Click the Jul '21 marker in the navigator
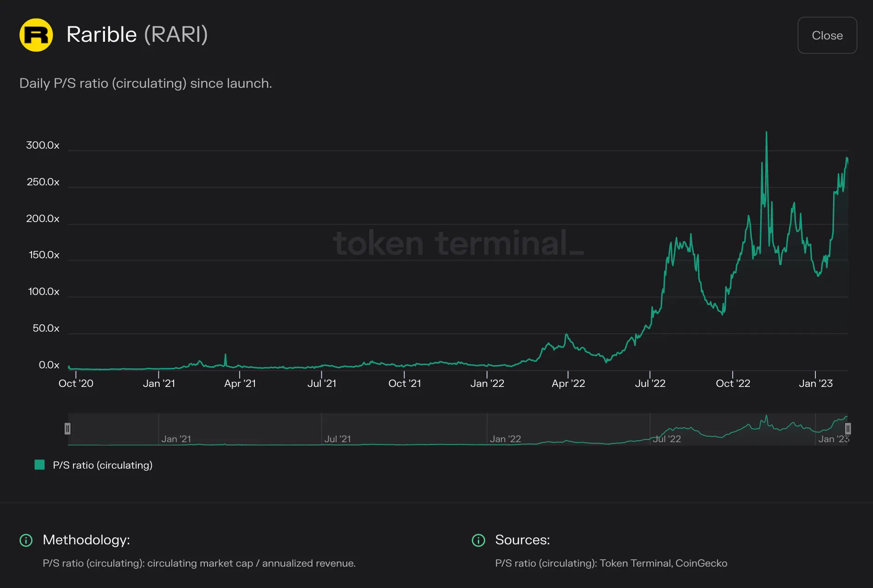 coord(338,439)
